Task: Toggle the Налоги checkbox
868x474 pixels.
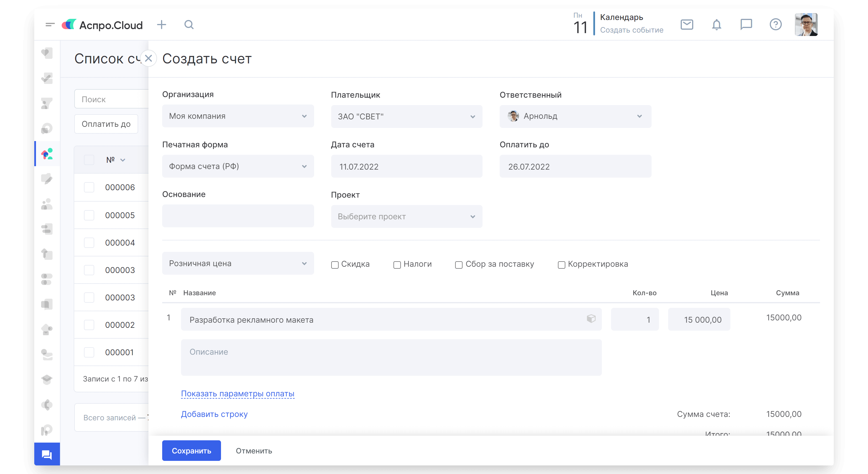Action: click(x=397, y=265)
